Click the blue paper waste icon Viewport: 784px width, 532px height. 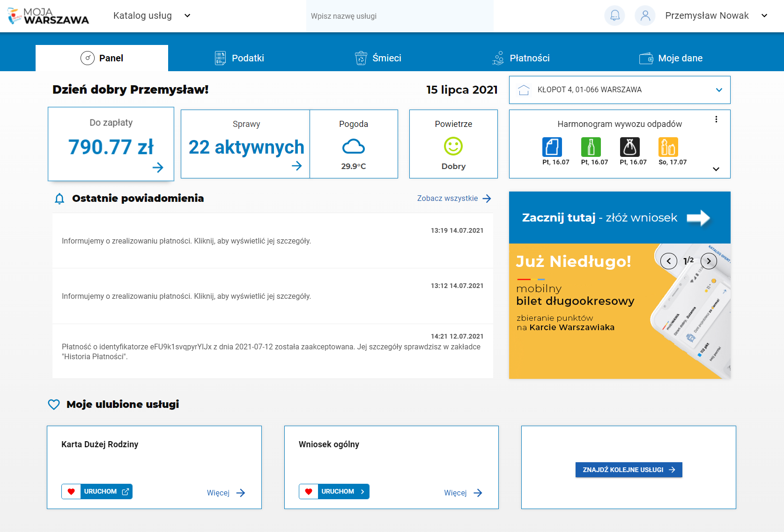[552, 147]
